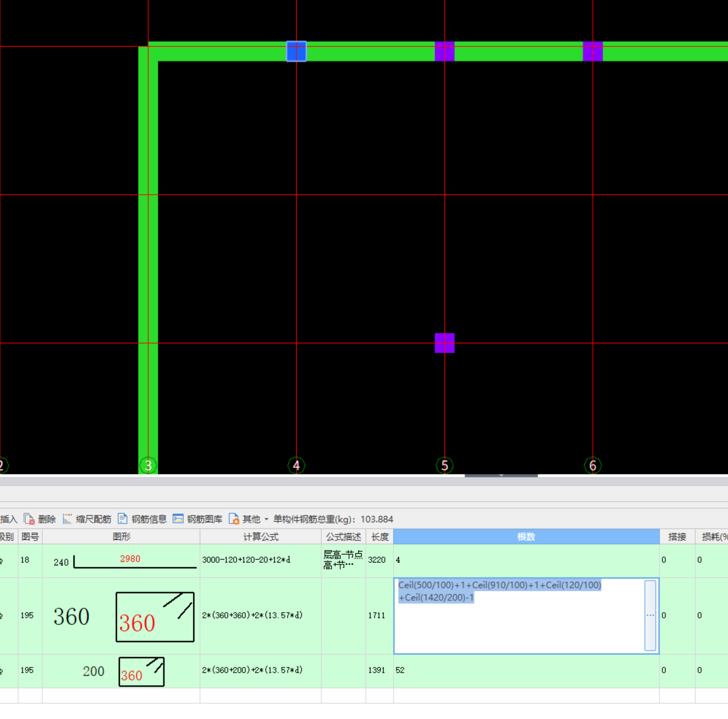This screenshot has width=728, height=719.
Task: Click the 图号 column header
Action: 30,537
